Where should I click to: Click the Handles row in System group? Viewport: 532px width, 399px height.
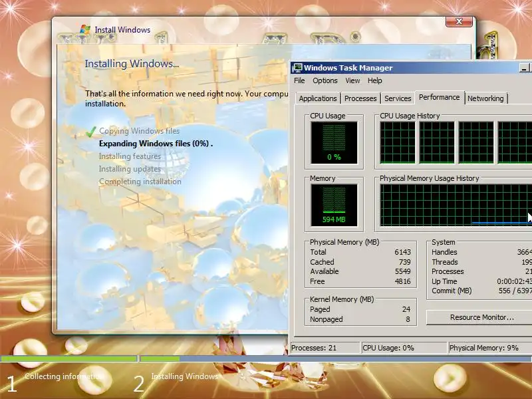coord(481,252)
